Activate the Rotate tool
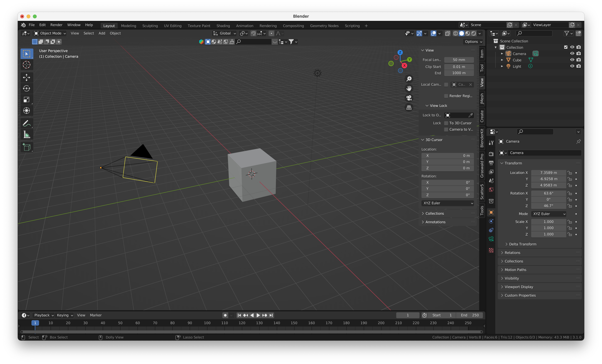The image size is (602, 364). (26, 88)
